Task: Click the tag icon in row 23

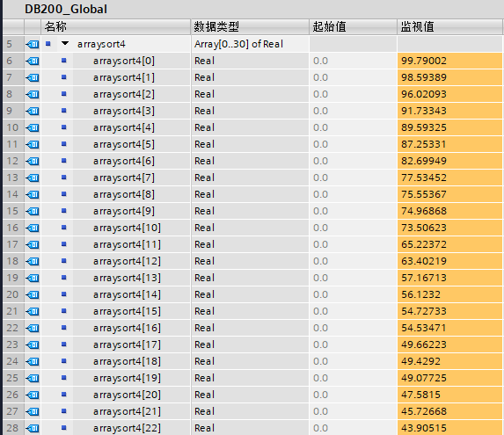Action: point(33,344)
